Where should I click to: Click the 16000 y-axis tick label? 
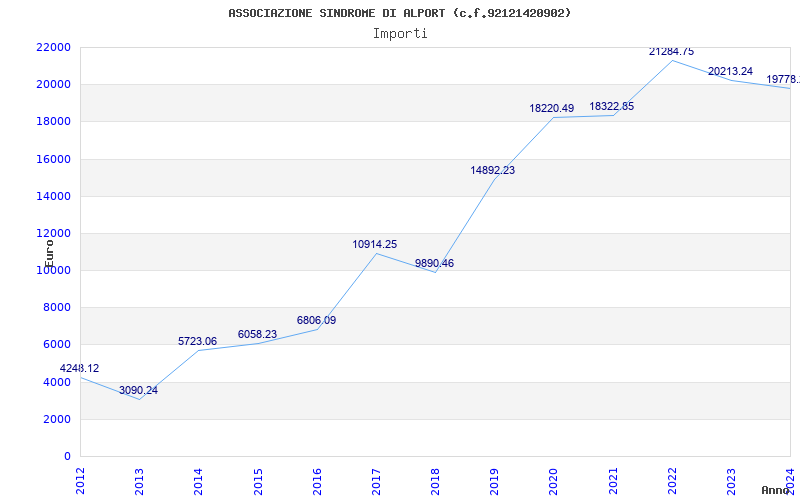click(x=54, y=159)
